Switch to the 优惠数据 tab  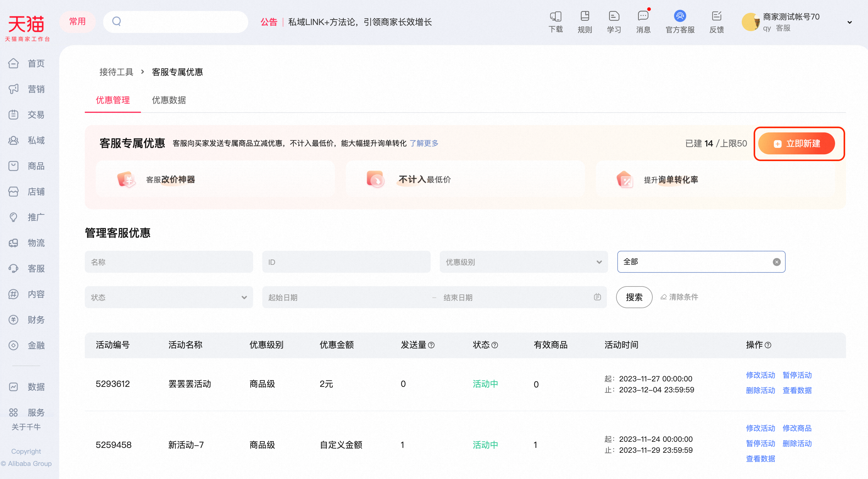(168, 100)
